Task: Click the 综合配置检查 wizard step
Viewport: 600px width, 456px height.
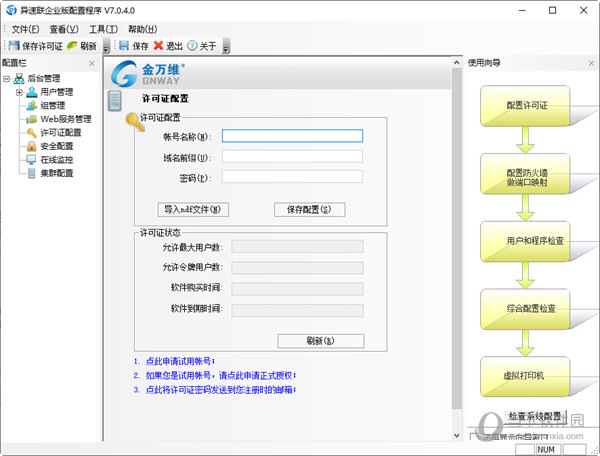Action: click(525, 309)
